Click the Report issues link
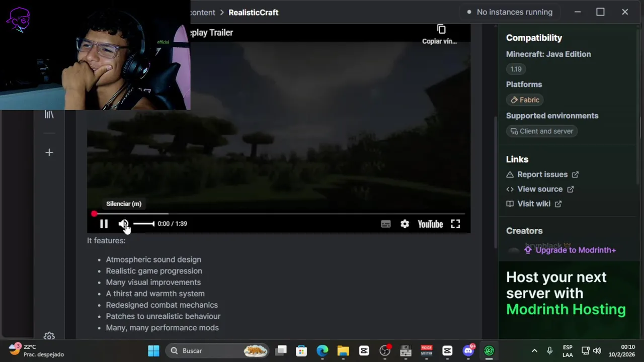Viewport: 644px width, 362px height. click(x=542, y=174)
